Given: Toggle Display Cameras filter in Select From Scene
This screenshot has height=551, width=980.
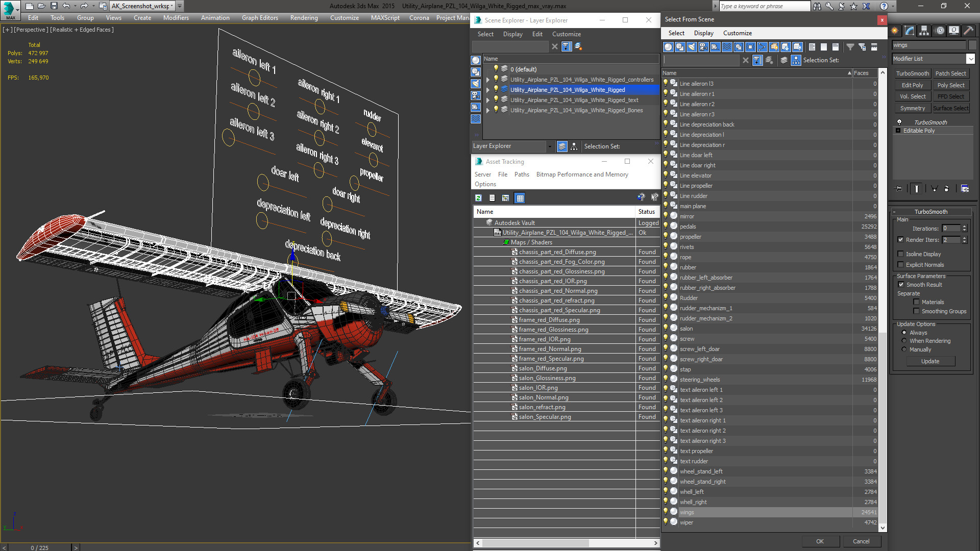Looking at the screenshot, I should tap(703, 47).
